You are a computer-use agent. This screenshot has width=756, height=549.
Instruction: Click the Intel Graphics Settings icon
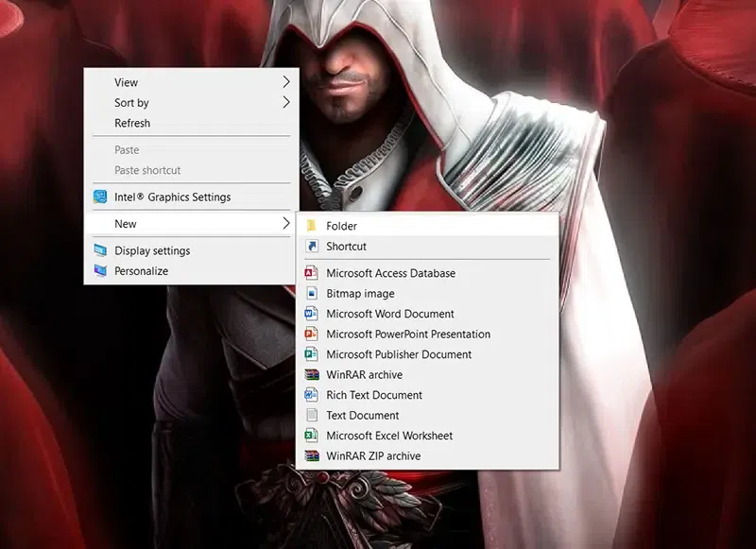(x=100, y=197)
